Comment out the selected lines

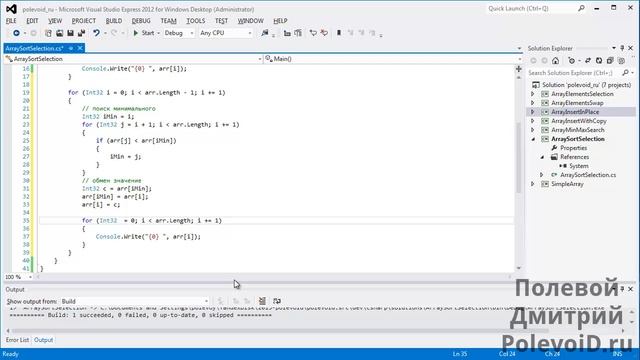pos(313,33)
